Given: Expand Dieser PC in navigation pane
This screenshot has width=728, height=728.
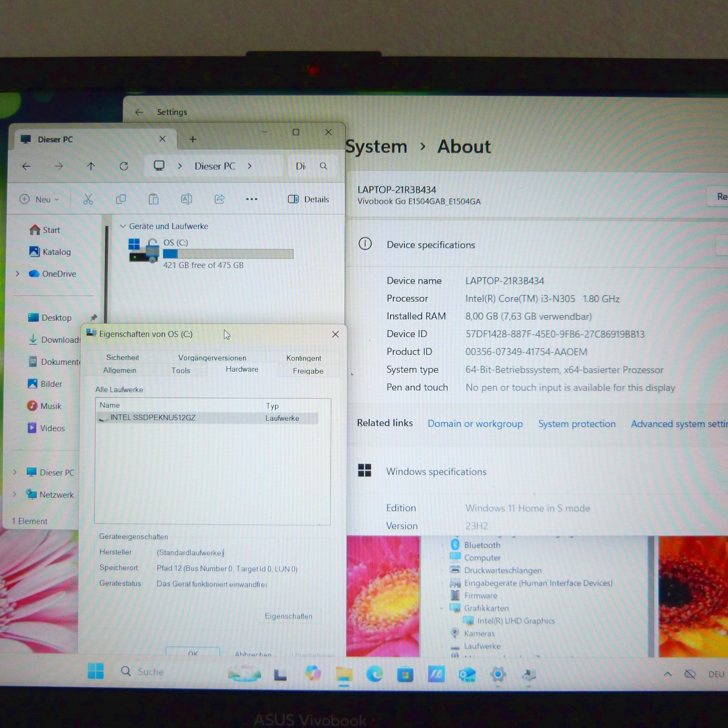Looking at the screenshot, I should tap(15, 472).
